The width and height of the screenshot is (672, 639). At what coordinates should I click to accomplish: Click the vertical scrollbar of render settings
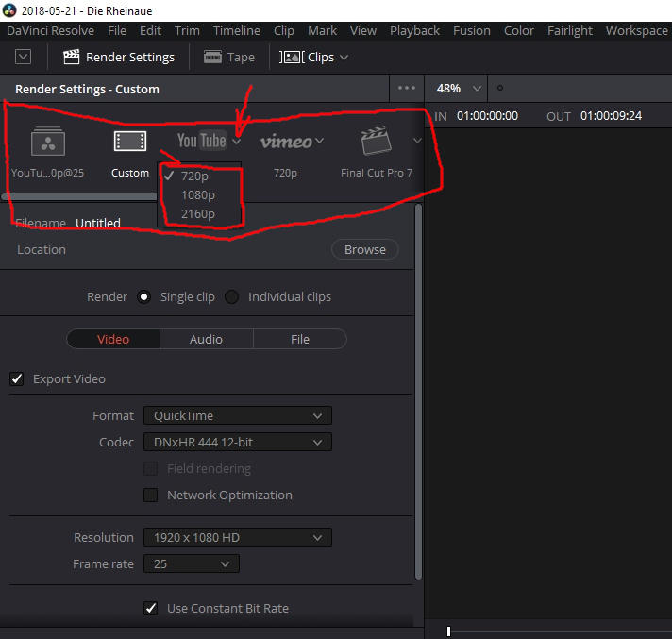click(x=419, y=392)
